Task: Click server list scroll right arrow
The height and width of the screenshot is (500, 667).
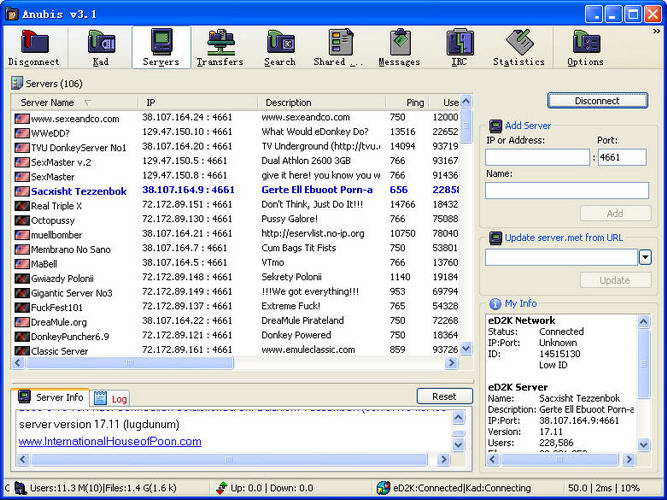Action: coord(451,363)
